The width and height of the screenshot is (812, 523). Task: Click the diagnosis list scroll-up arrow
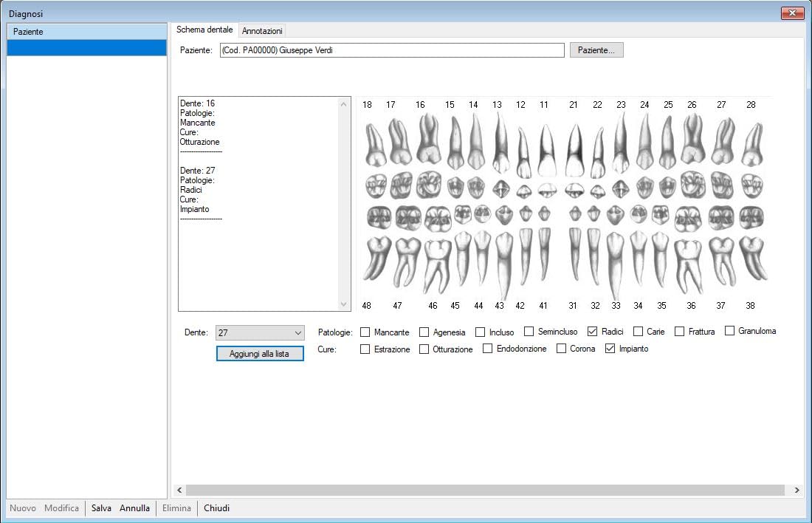344,104
